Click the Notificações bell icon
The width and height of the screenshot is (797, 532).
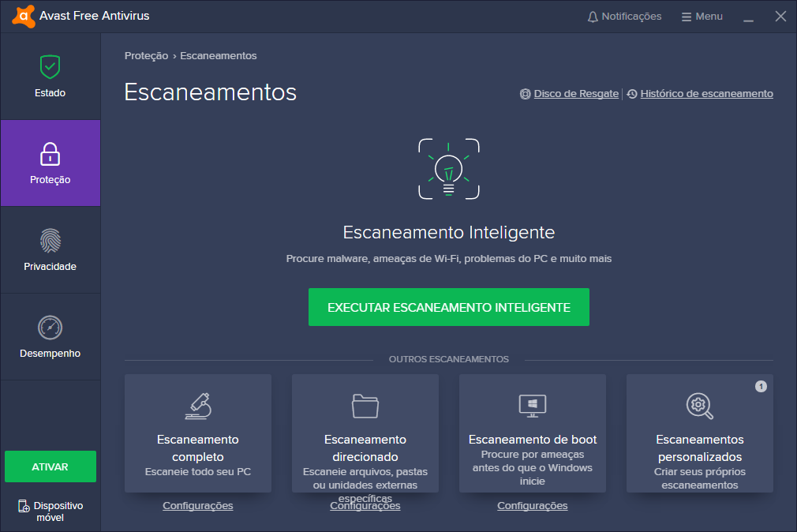coord(593,17)
